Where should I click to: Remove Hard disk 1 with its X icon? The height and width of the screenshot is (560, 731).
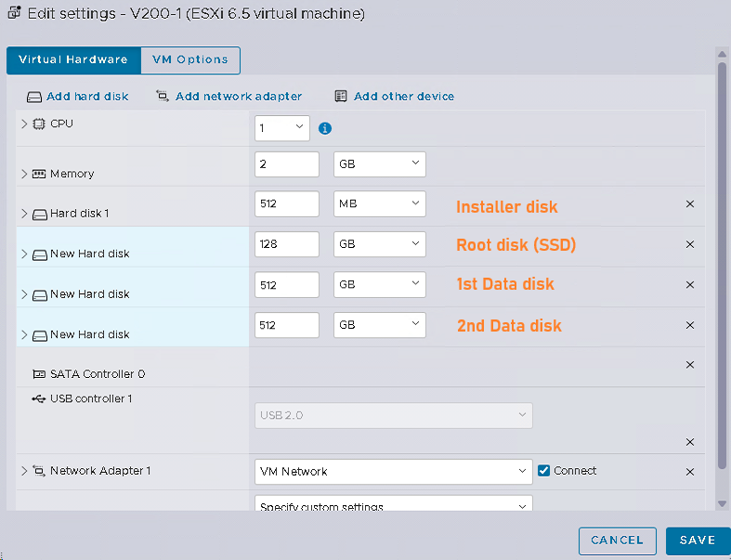point(690,203)
